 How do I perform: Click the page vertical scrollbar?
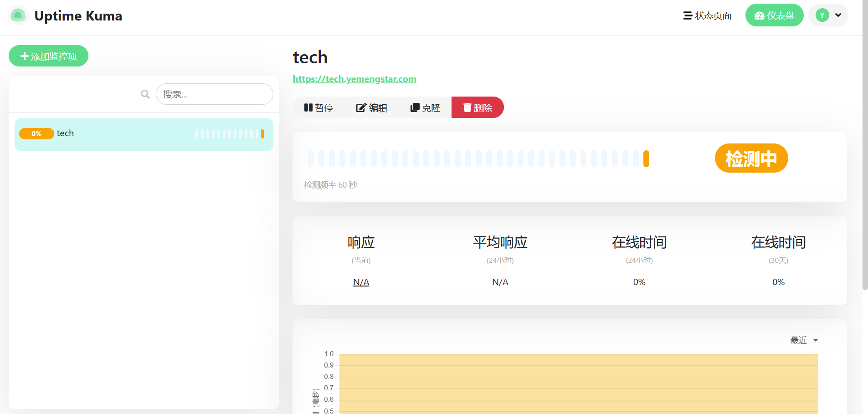click(x=865, y=146)
